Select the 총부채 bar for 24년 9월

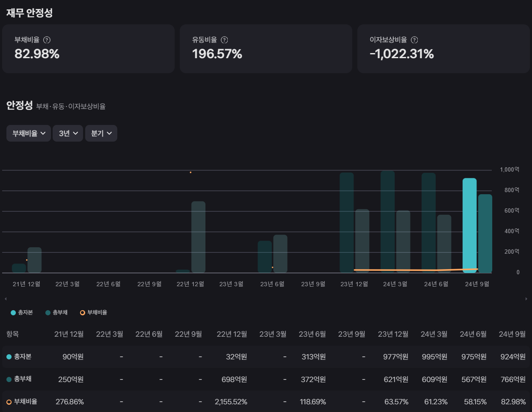click(x=485, y=234)
